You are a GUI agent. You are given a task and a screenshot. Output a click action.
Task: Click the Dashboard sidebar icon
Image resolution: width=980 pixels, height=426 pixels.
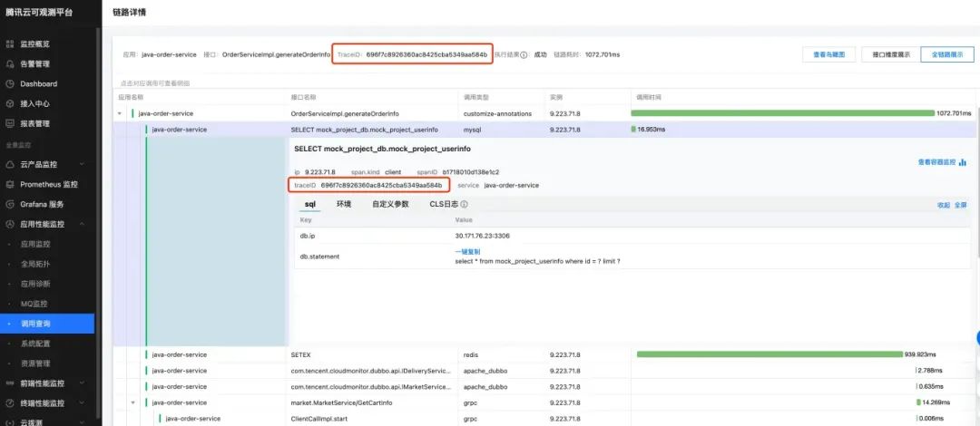9,83
